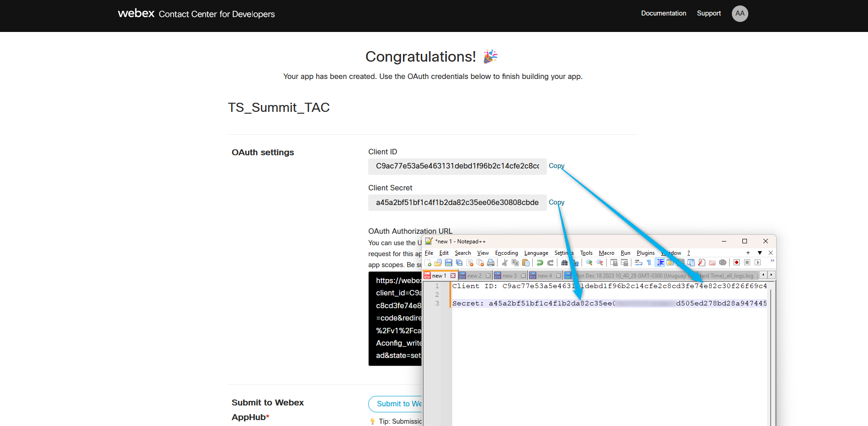Viewport: 868px width, 426px height.
Task: Click the Playback macro icon
Action: [757, 263]
